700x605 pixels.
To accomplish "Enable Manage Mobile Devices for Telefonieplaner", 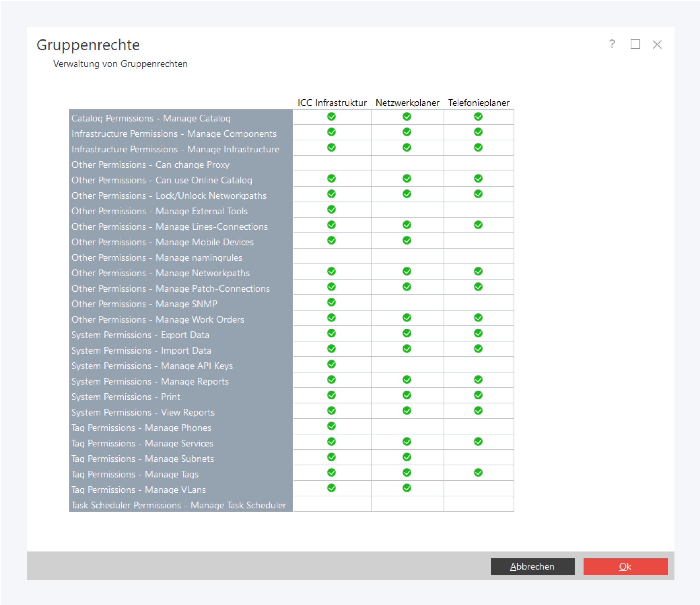I will [x=478, y=241].
